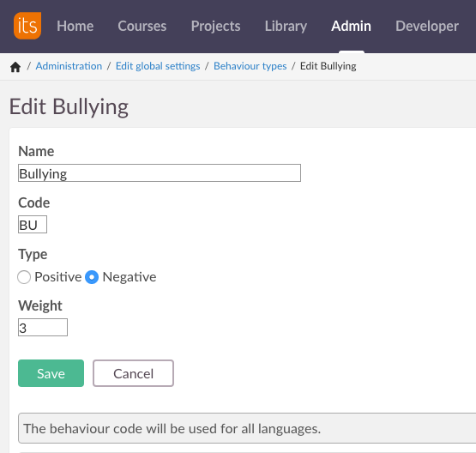Focus the Code input field
The width and height of the screenshot is (476, 453).
33,225
